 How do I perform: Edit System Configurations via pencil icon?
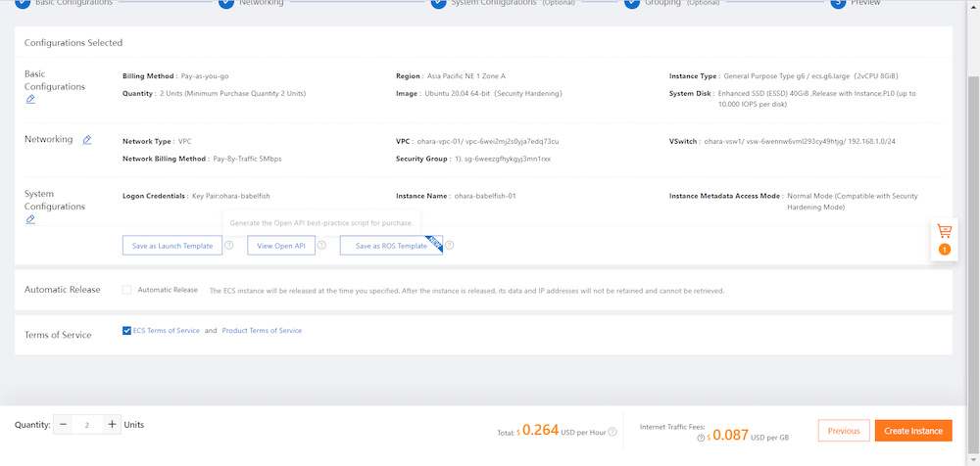pyautogui.click(x=30, y=219)
